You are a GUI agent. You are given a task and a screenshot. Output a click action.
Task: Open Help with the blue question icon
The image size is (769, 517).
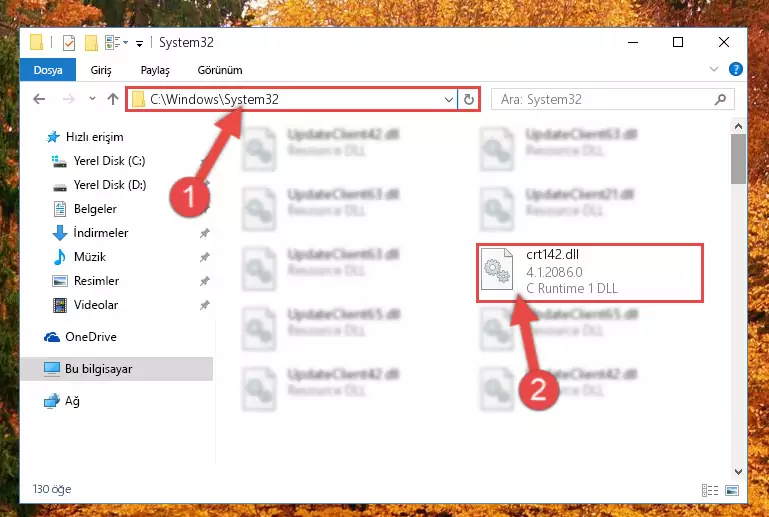tap(735, 69)
